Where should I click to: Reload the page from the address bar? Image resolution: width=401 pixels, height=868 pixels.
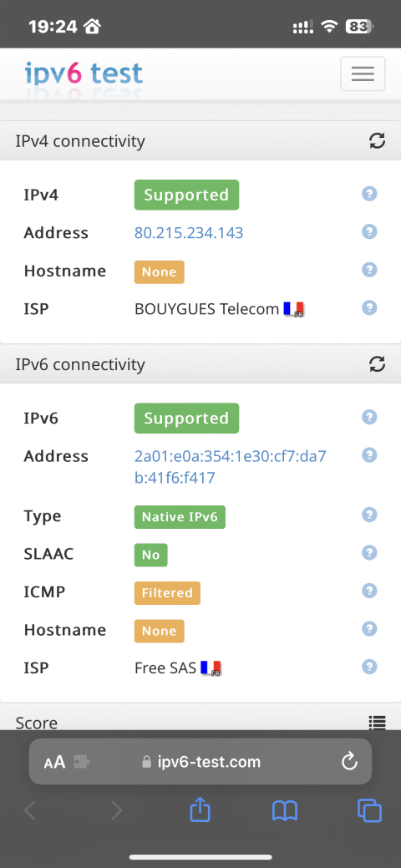tap(349, 762)
